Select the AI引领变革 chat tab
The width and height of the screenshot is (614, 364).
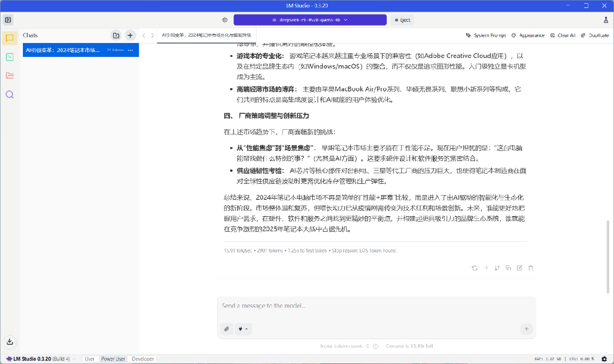tap(206, 35)
